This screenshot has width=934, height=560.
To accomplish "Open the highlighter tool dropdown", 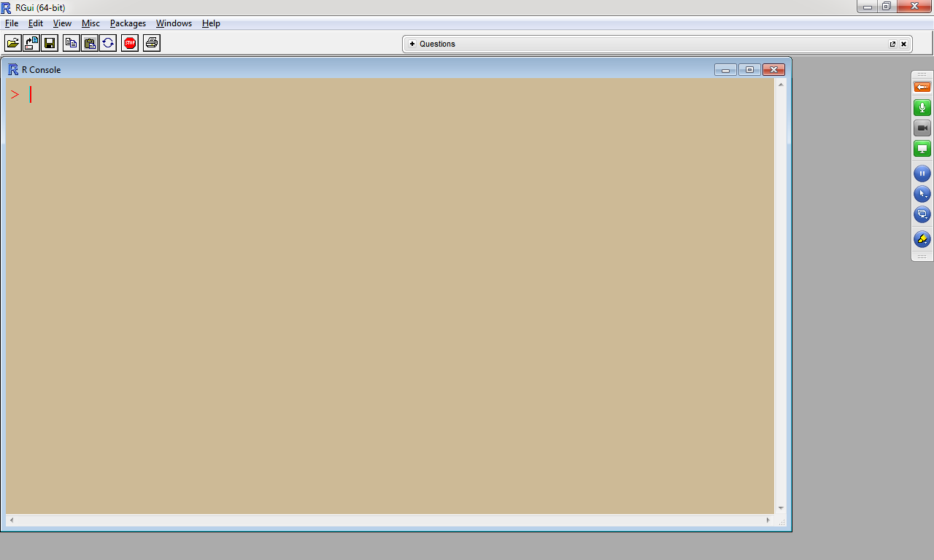I will point(922,239).
